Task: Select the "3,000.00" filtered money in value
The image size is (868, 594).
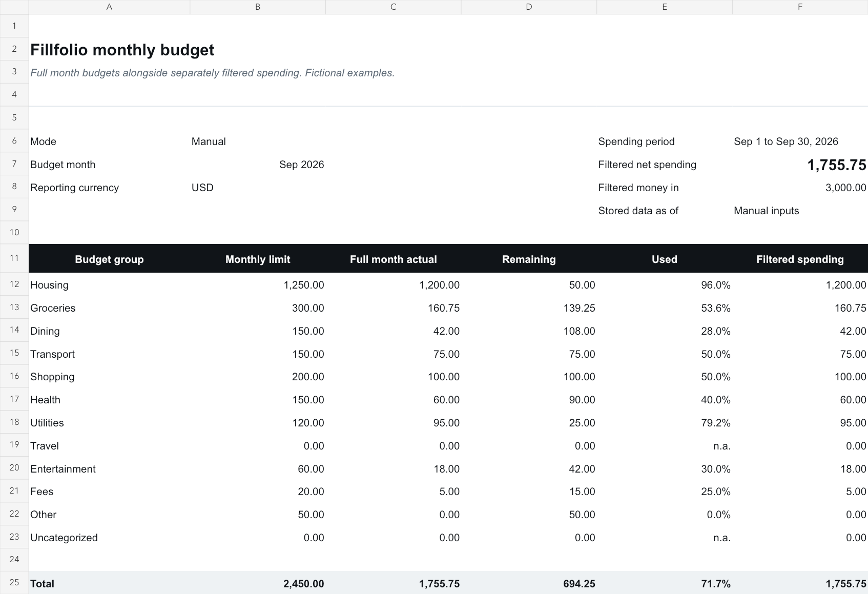Action: (846, 188)
